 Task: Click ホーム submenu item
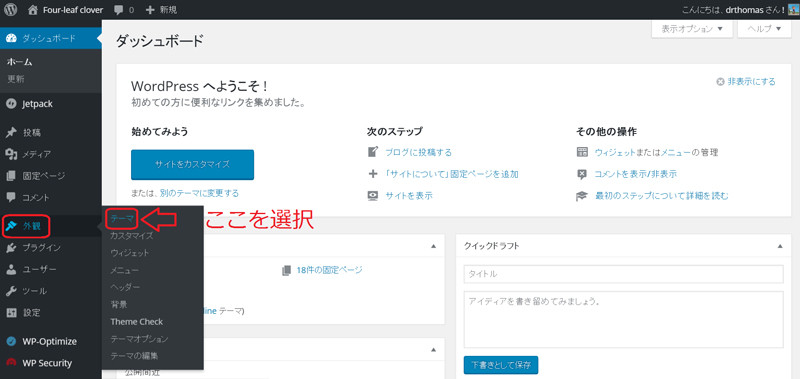point(20,62)
